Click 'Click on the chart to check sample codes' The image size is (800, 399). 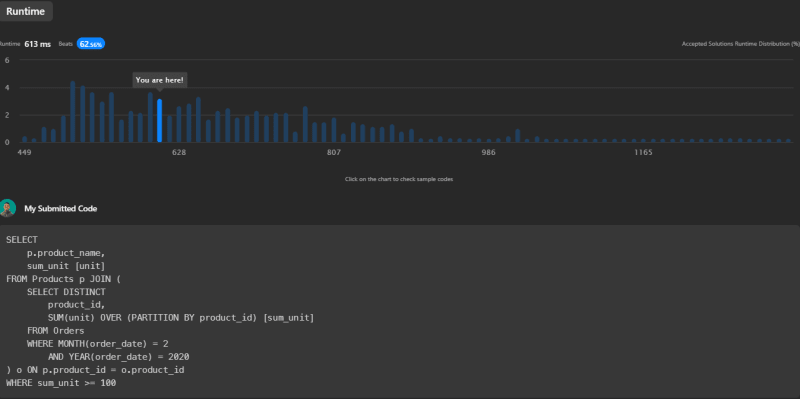click(399, 179)
